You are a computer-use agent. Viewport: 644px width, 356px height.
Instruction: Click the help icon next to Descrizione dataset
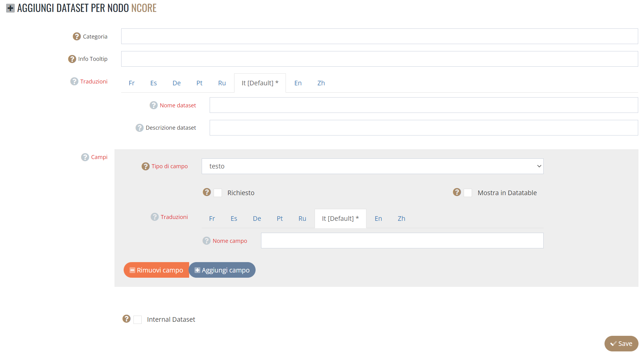140,128
